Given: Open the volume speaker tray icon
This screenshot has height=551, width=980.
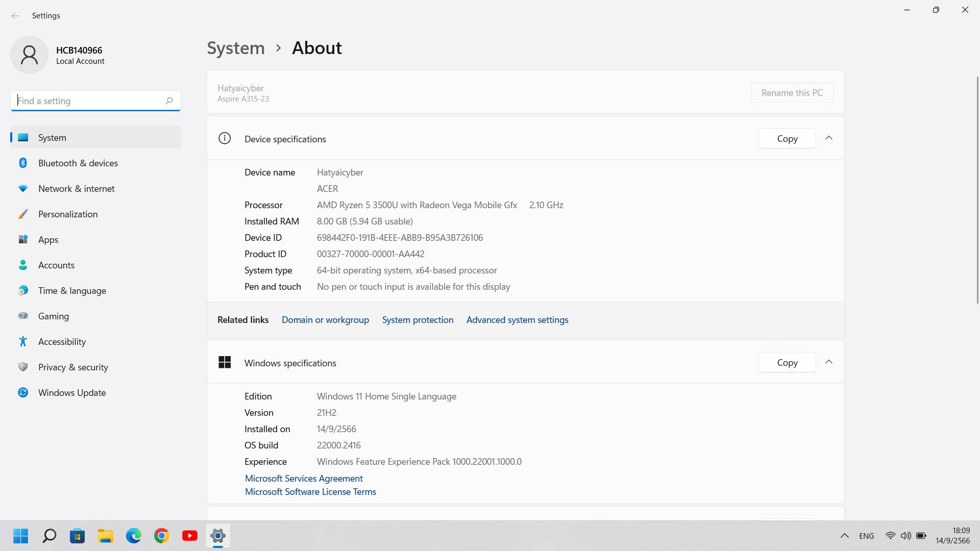Looking at the screenshot, I should pos(906,536).
